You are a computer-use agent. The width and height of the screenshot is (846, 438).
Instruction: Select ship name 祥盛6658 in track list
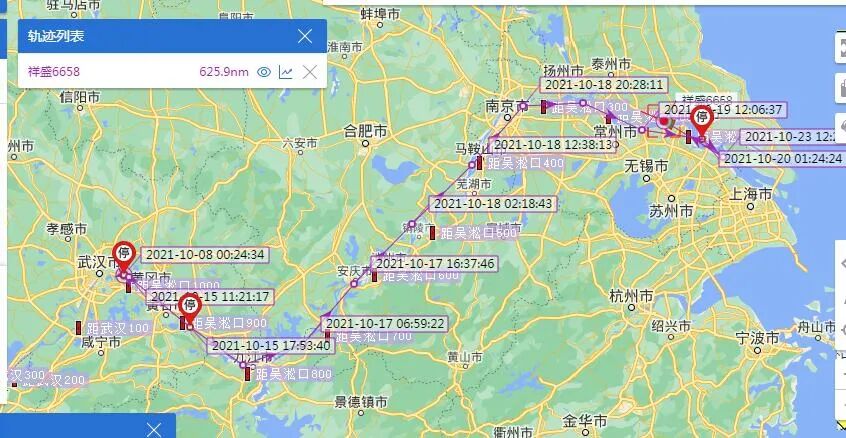click(54, 72)
